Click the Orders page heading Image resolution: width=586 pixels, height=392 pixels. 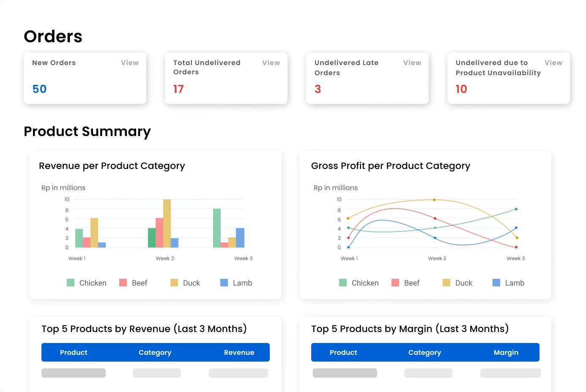[x=53, y=36]
